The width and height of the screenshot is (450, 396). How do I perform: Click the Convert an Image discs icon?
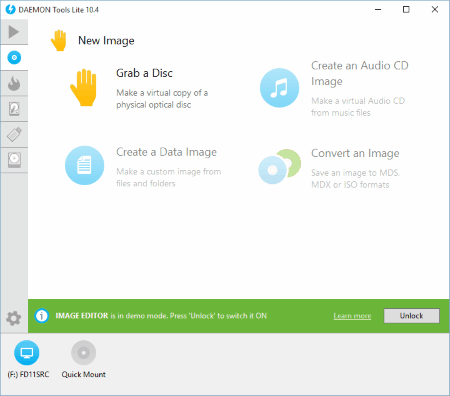click(x=280, y=166)
